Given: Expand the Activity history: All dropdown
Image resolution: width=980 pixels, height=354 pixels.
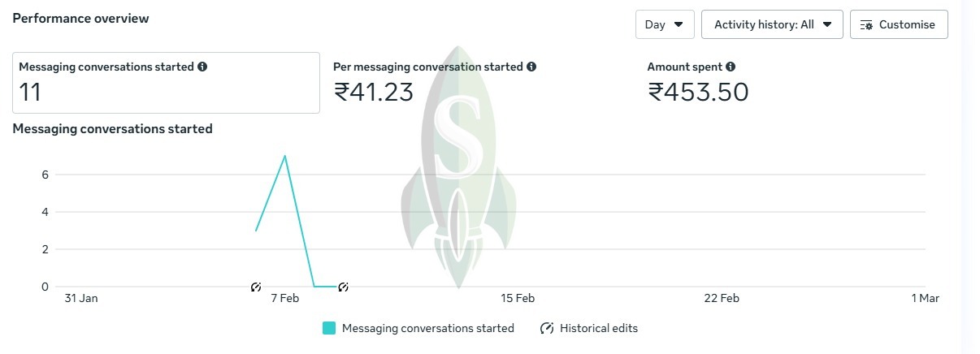Looking at the screenshot, I should (x=772, y=24).
